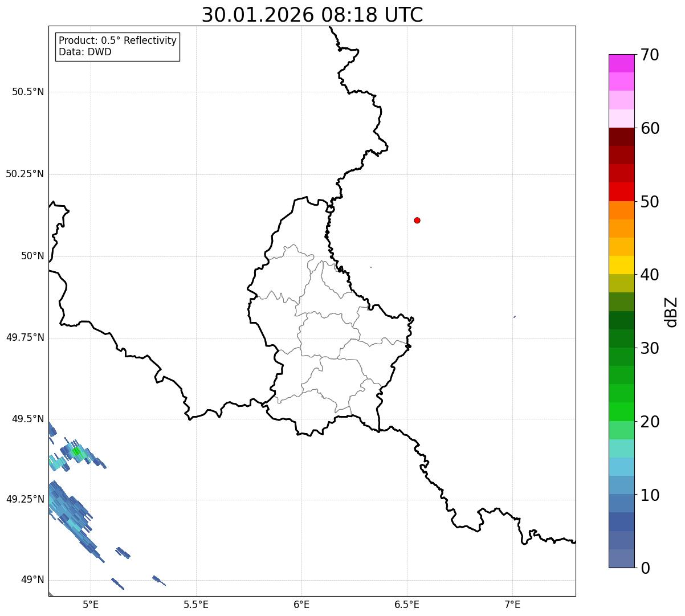Click the 50°N latitude label
The height and width of the screenshot is (616, 685).
[32, 256]
